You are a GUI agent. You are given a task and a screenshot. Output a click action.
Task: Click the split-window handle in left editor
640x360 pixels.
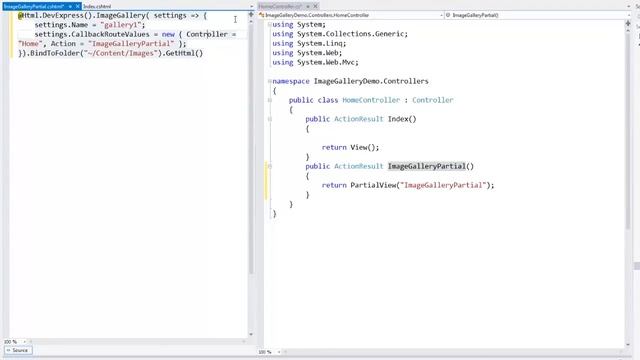[251, 15]
